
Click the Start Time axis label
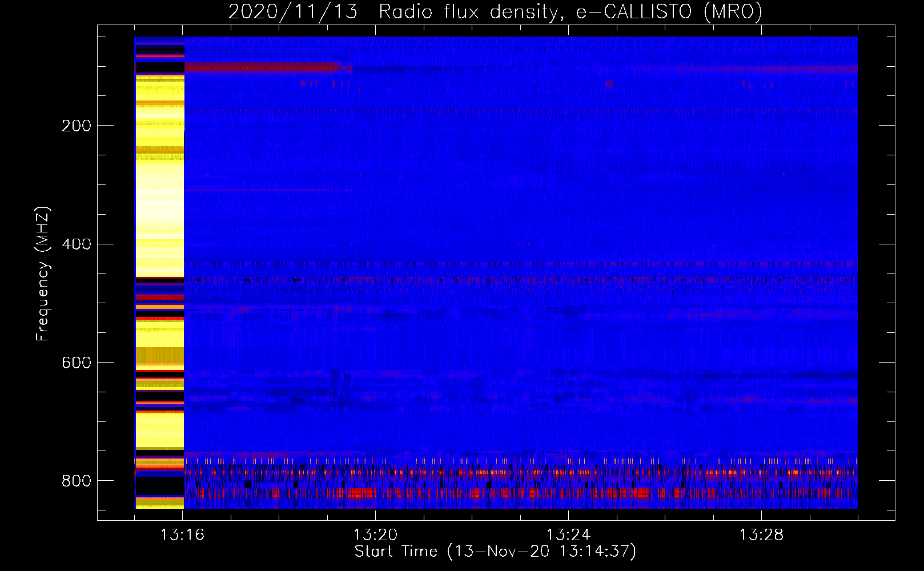tap(495, 552)
